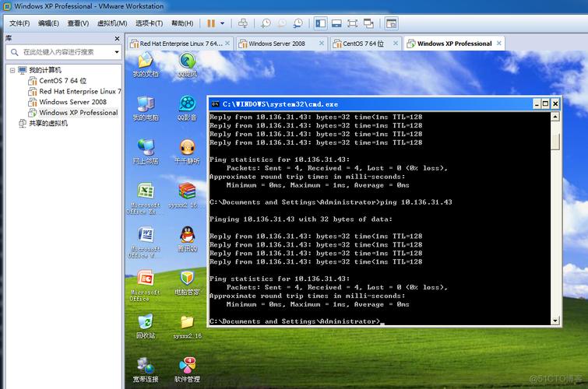Open the 虚拟机(M) menu
588x389 pixels.
pos(112,23)
